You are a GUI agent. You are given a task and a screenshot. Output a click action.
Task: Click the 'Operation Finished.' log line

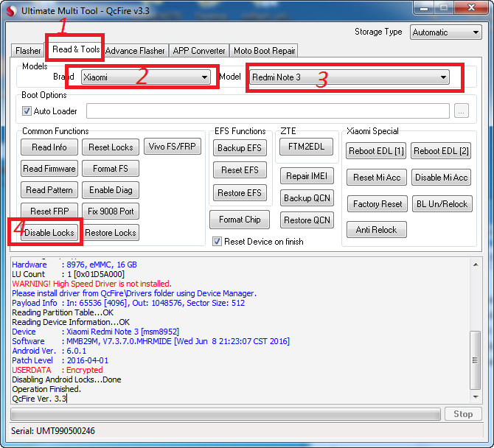click(46, 389)
